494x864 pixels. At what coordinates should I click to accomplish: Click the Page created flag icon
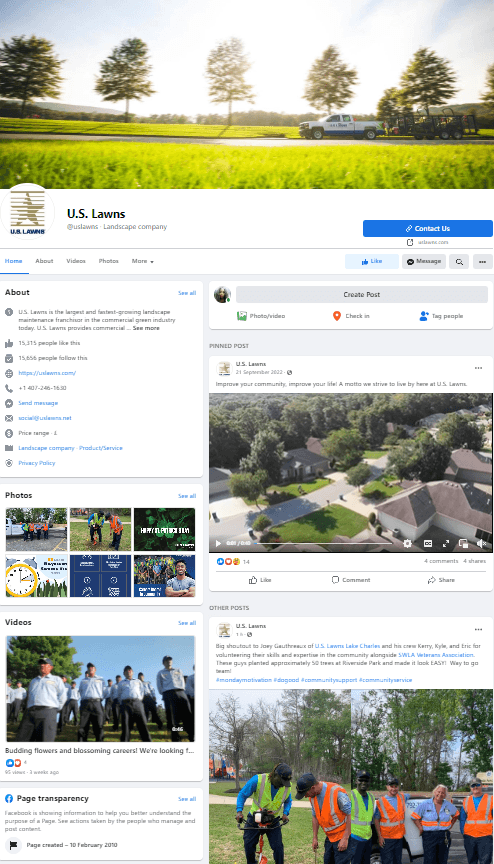(x=14, y=845)
